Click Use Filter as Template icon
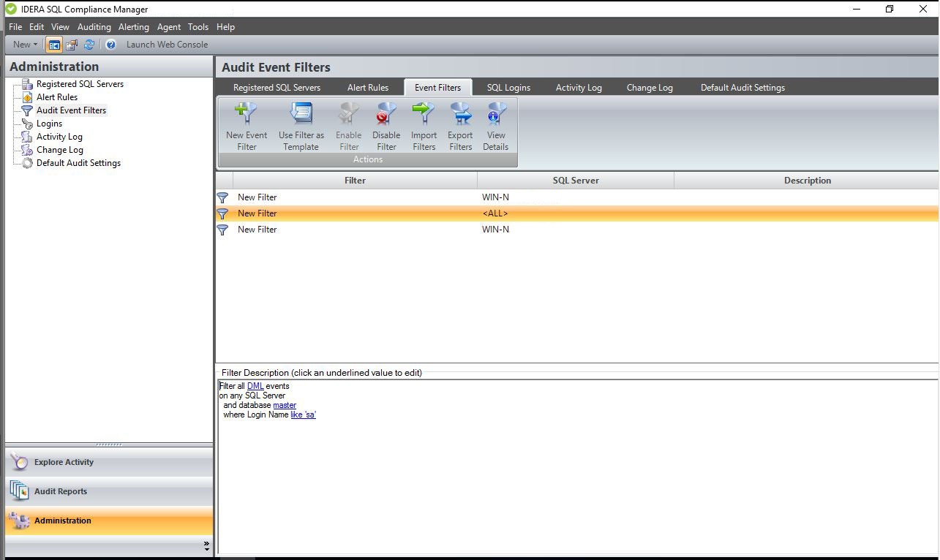The height and width of the screenshot is (560, 940). (x=301, y=114)
